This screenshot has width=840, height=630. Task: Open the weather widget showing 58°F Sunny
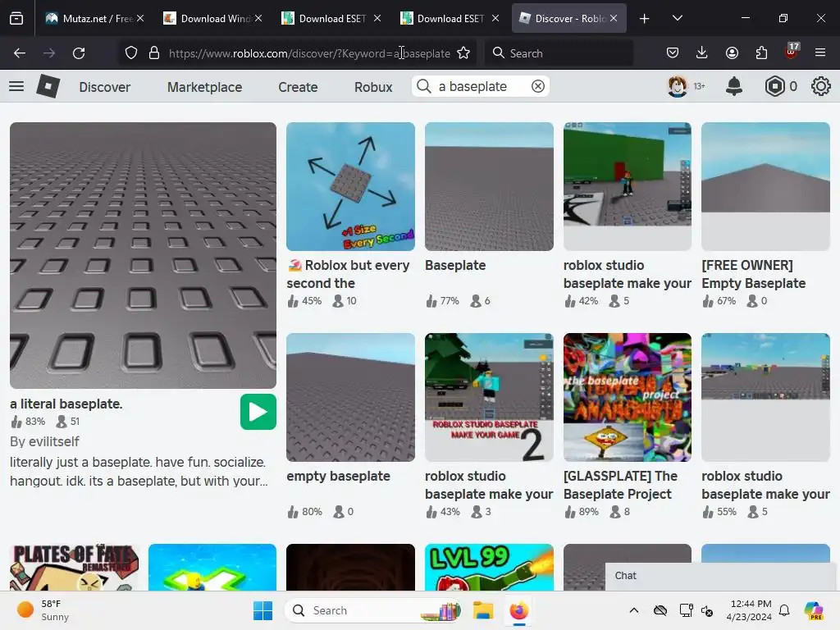[x=44, y=610]
